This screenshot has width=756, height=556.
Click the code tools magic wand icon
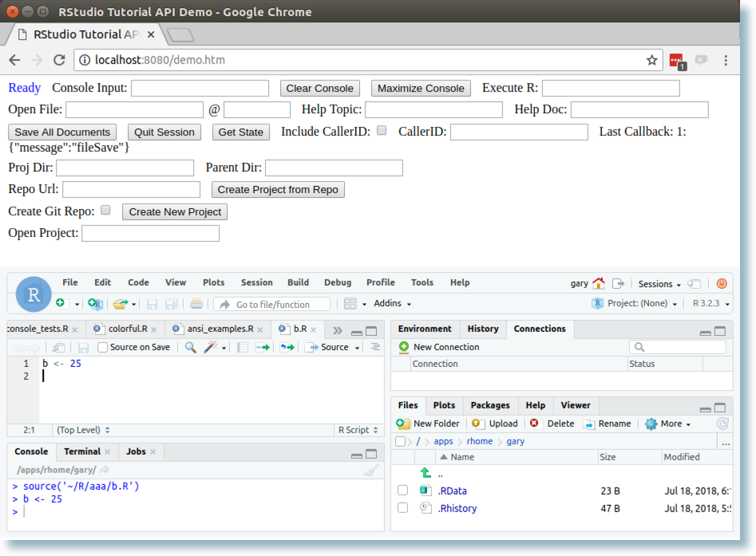tap(211, 347)
